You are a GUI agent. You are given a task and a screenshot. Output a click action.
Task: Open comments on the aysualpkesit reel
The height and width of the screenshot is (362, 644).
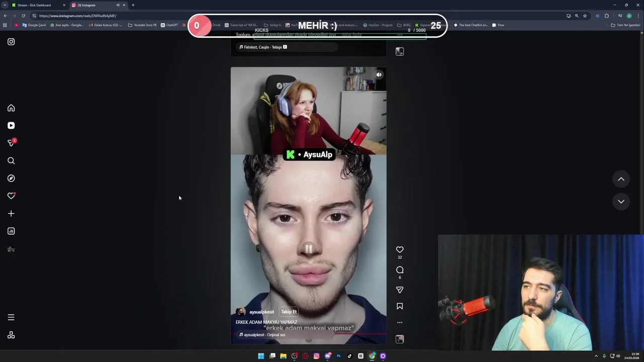(399, 270)
